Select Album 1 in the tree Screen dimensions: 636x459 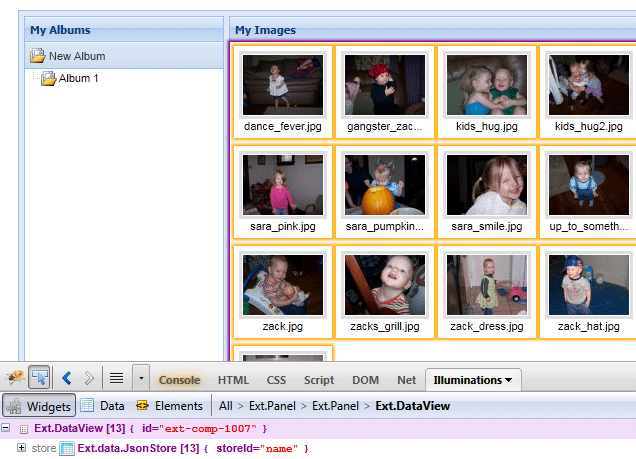[x=78, y=78]
